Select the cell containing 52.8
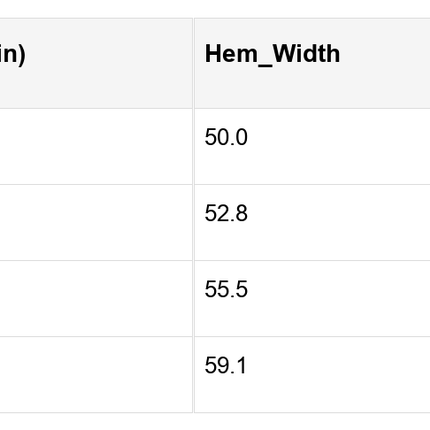Screen dimensions: 430x430 [312, 222]
